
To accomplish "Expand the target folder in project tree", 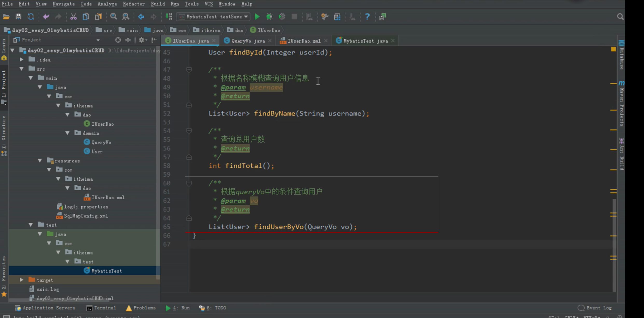I will [x=22, y=280].
